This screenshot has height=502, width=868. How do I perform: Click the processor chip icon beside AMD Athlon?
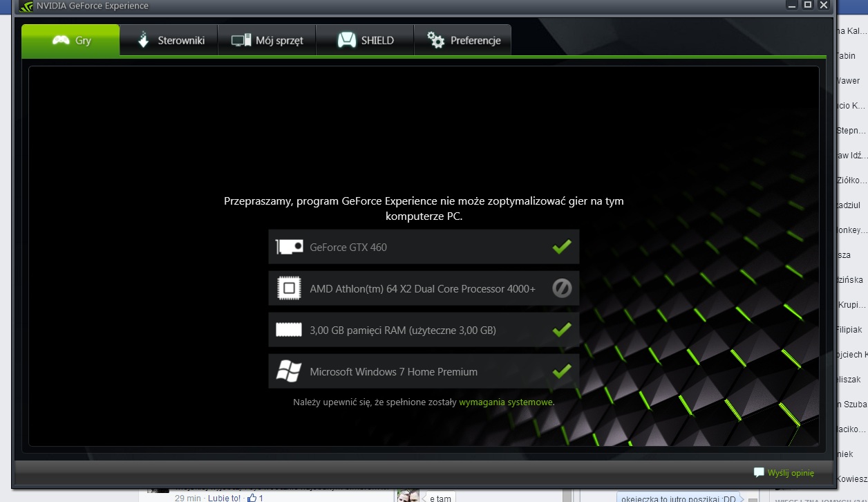[289, 288]
